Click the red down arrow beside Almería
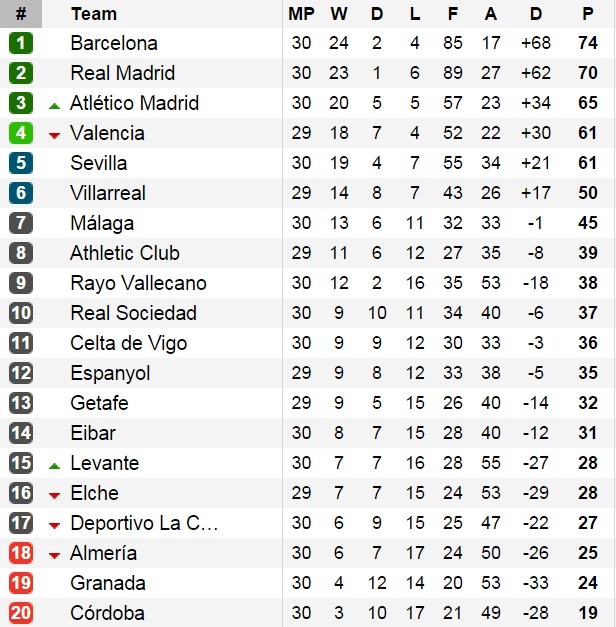This screenshot has width=616, height=627. tap(54, 554)
